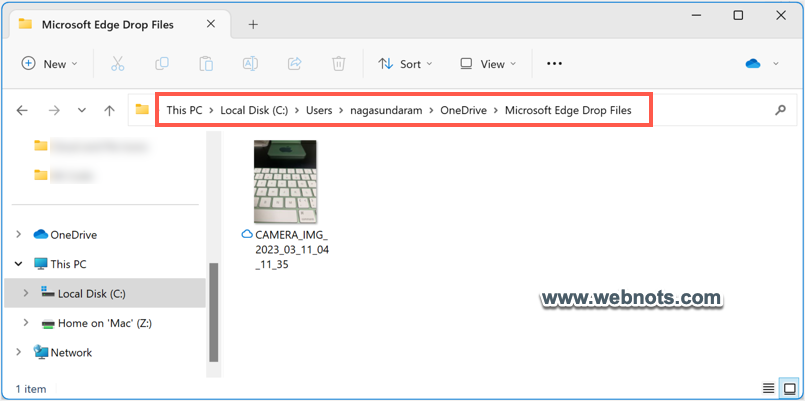Click Users in the address breadcrumb

click(319, 110)
